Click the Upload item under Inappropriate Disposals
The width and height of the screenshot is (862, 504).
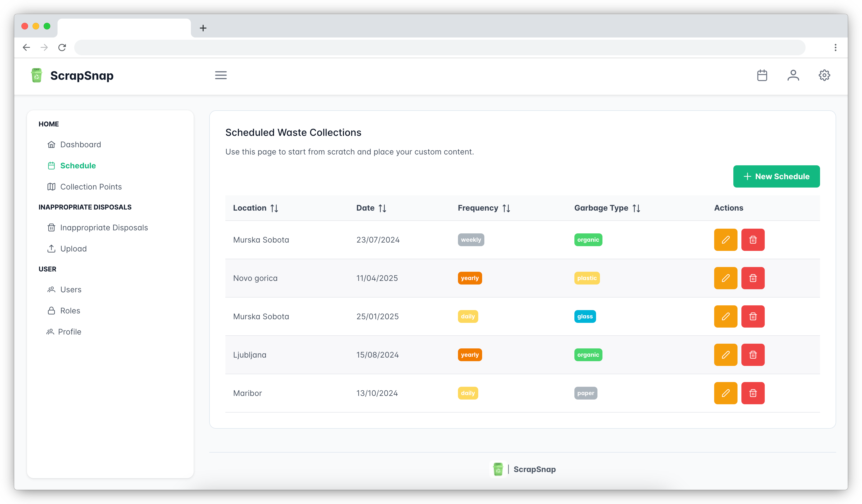pyautogui.click(x=73, y=248)
